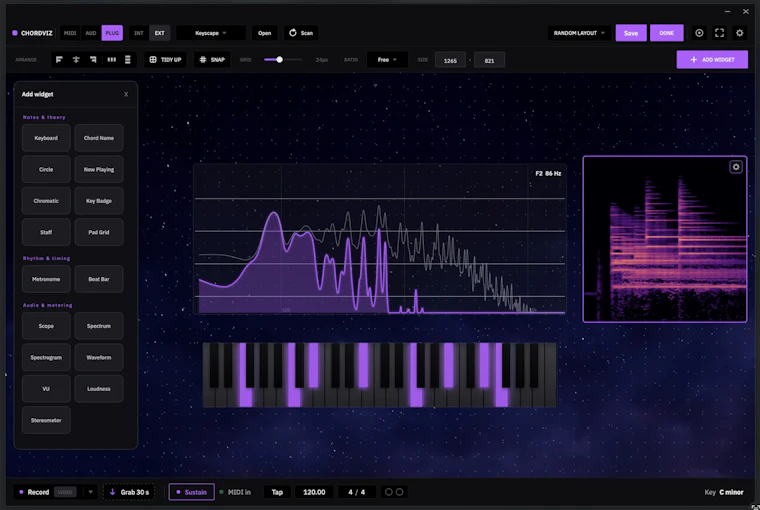The image size is (760, 510).
Task: Toggle the SNAP grid option
Action: coord(212,60)
